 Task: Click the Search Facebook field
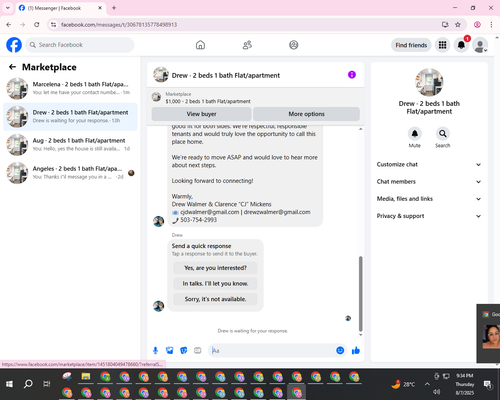pos(80,45)
